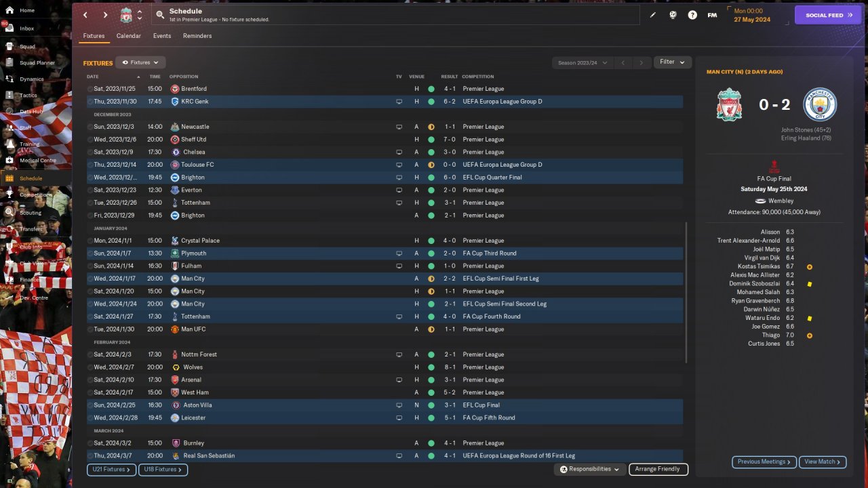Image resolution: width=868 pixels, height=488 pixels.
Task: Click Brentford club badge
Action: [x=175, y=89]
